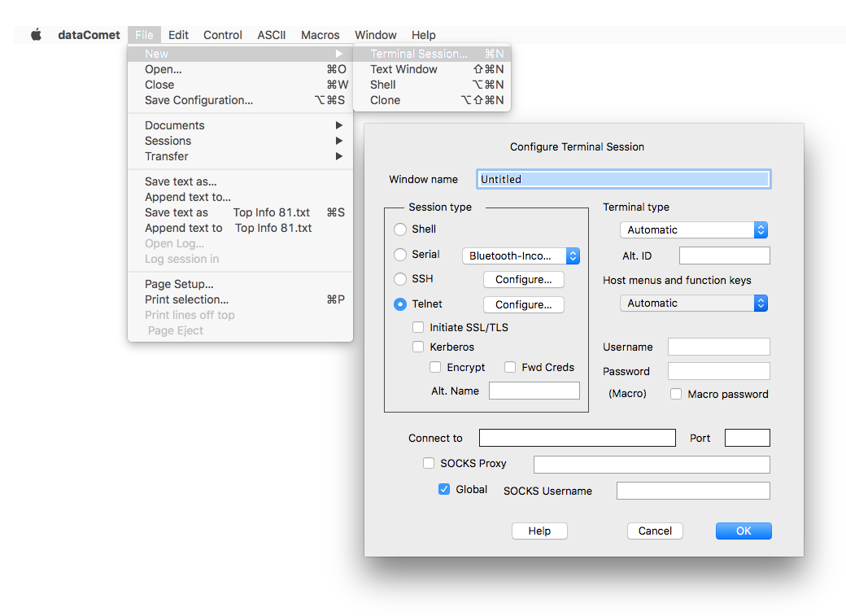Open the Help menu in menu bar

click(424, 35)
